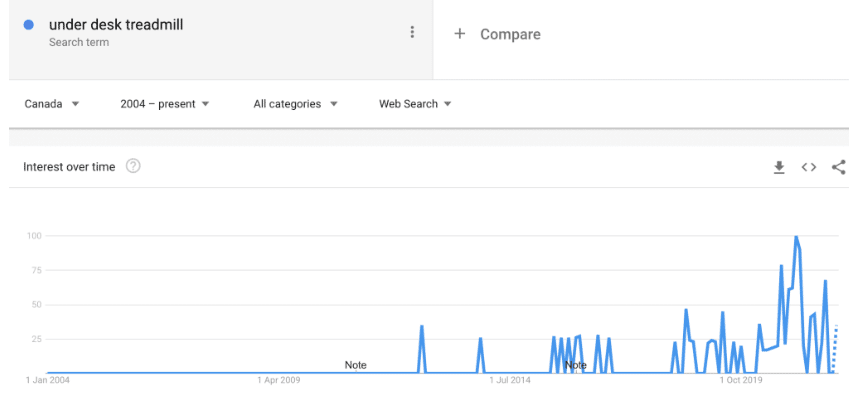Click the Interest over time heading

click(x=69, y=167)
